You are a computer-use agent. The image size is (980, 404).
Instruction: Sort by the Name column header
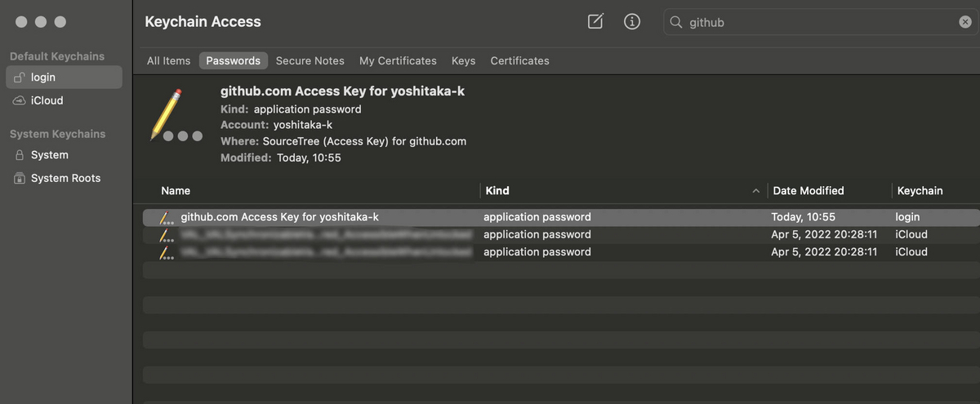click(x=176, y=191)
